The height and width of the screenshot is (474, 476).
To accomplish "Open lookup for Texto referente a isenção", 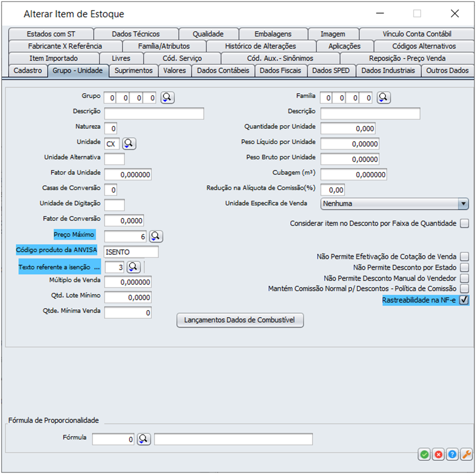I will [134, 267].
